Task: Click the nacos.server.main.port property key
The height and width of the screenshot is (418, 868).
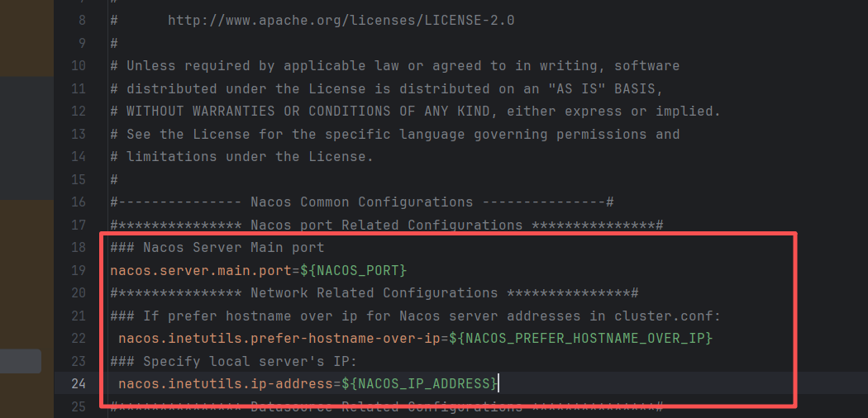Action: (x=200, y=270)
